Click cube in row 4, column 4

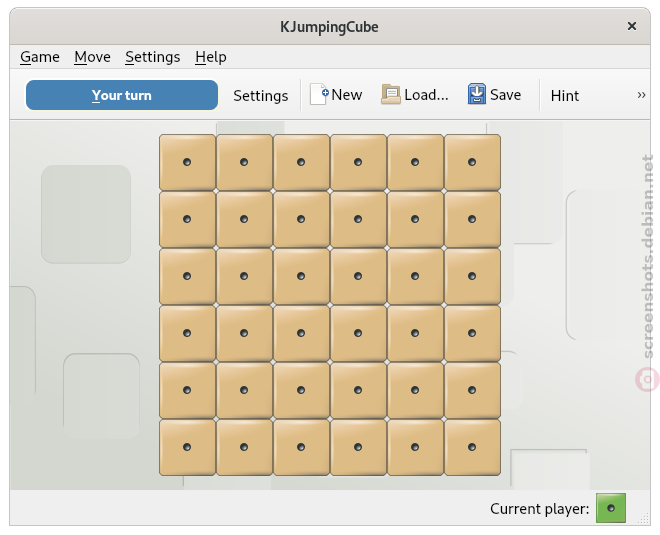(358, 333)
